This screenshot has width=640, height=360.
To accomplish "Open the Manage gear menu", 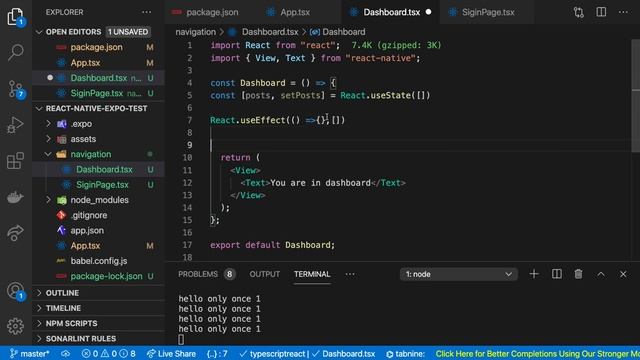I will click(x=16, y=326).
